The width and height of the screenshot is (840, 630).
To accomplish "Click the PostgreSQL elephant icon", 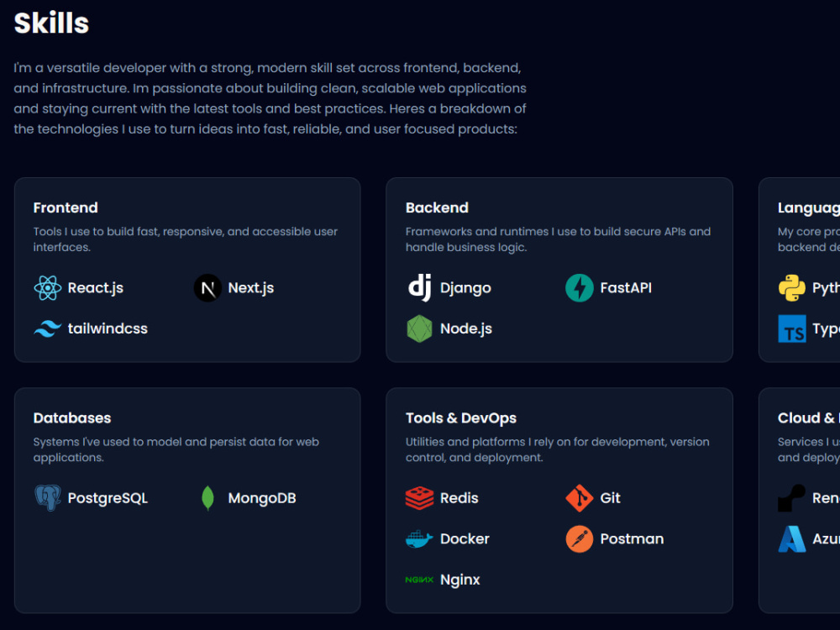I will pyautogui.click(x=48, y=498).
